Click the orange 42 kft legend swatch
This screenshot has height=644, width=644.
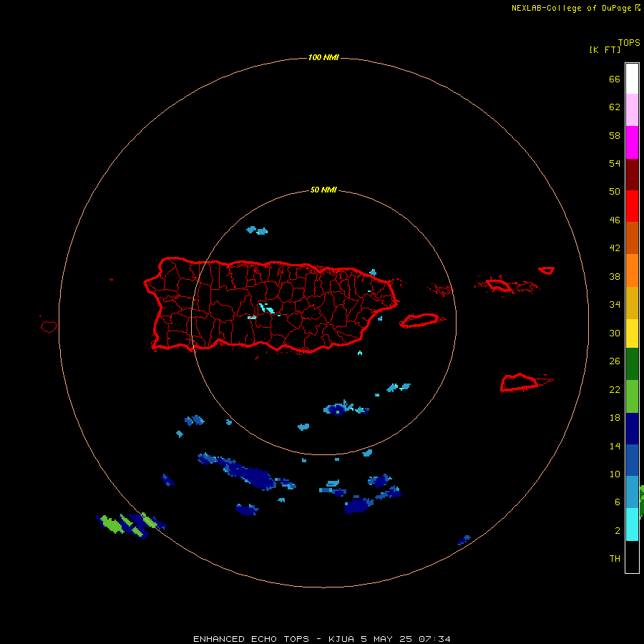click(632, 270)
